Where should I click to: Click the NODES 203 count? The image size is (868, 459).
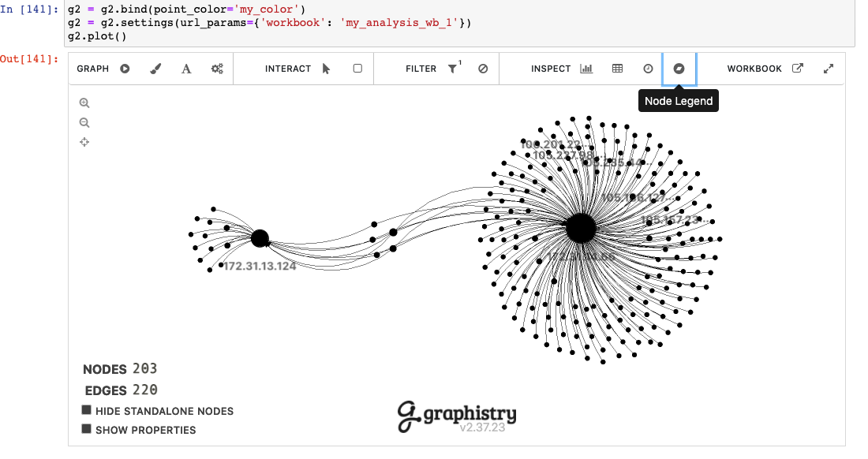click(x=120, y=369)
